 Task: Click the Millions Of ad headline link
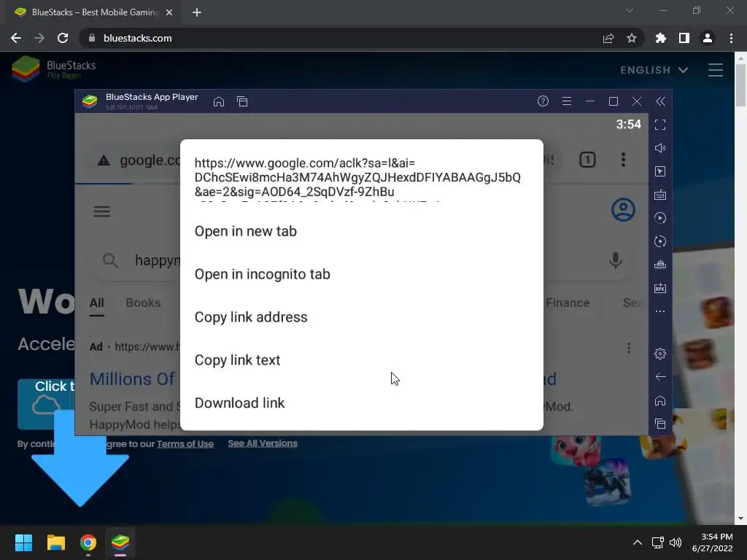132,379
